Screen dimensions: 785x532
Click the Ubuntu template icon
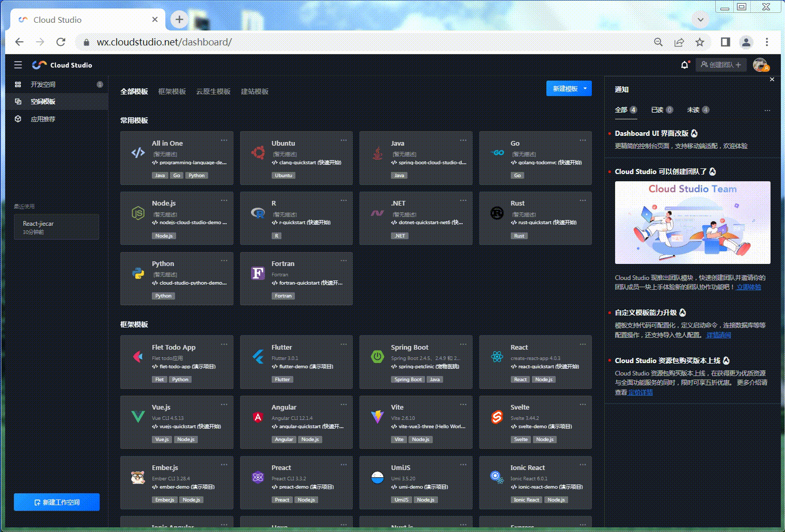pos(258,152)
